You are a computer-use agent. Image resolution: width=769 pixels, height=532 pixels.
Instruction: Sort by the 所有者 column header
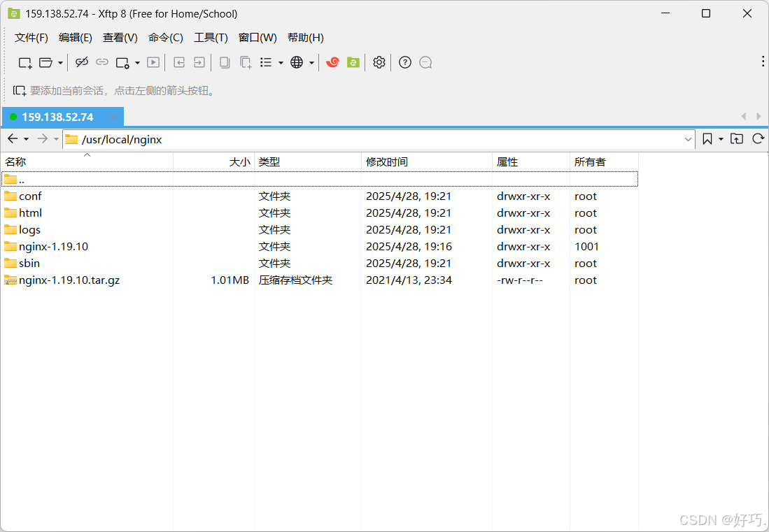pos(605,162)
